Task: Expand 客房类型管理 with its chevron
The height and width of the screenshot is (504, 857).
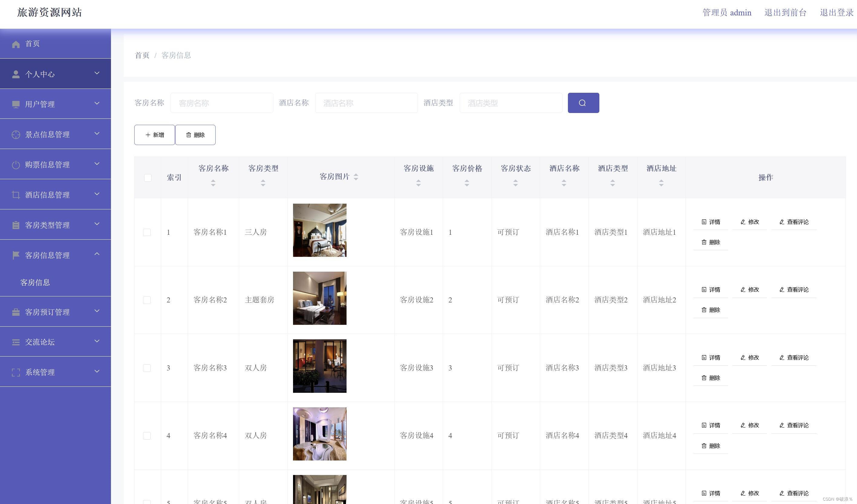Action: click(97, 224)
